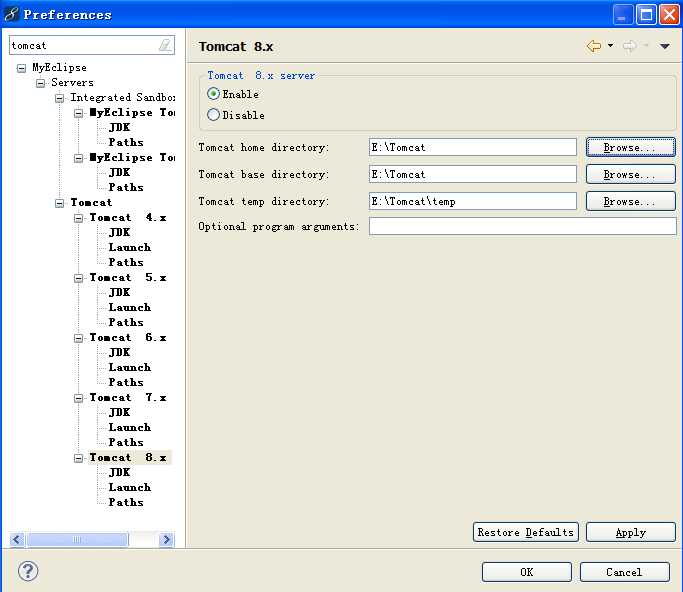Image resolution: width=683 pixels, height=592 pixels.
Task: Select JDK under Tomcat 7.x
Action: (x=119, y=412)
